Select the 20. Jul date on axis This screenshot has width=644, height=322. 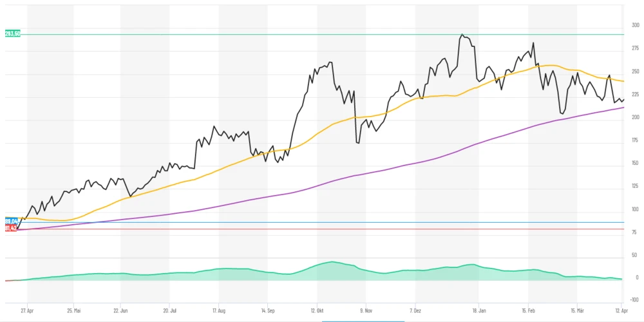pyautogui.click(x=169, y=310)
